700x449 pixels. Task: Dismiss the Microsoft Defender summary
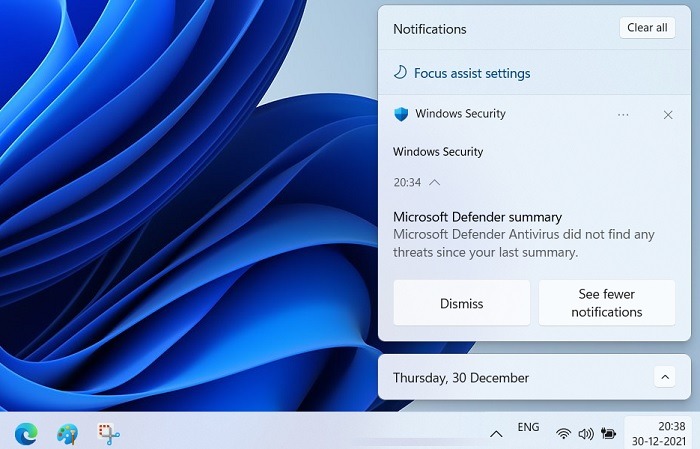point(462,303)
